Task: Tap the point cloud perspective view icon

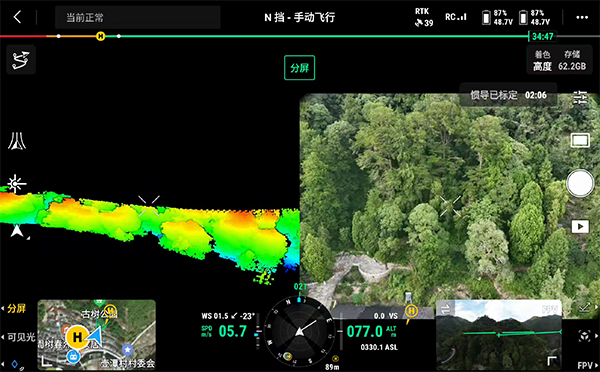Action: pos(17,141)
